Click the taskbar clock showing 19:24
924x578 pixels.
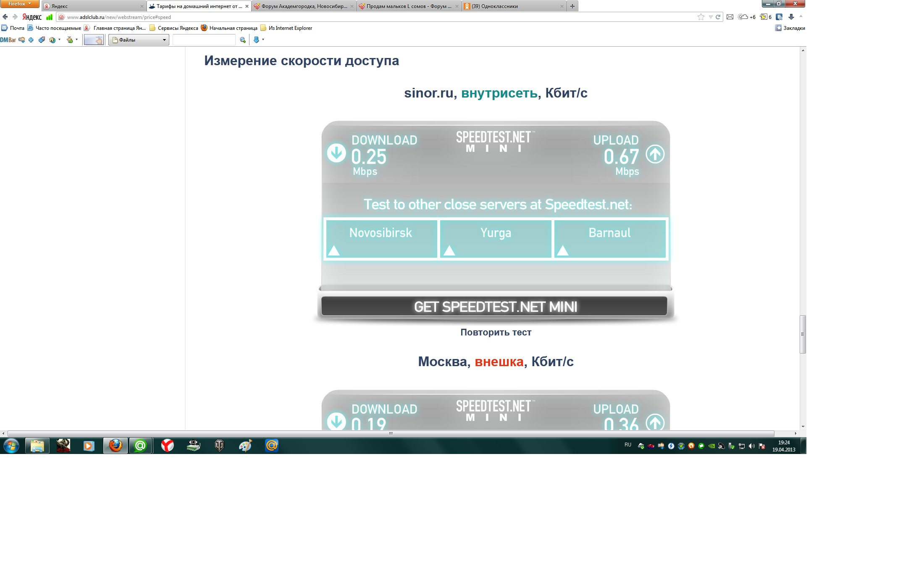coord(784,446)
